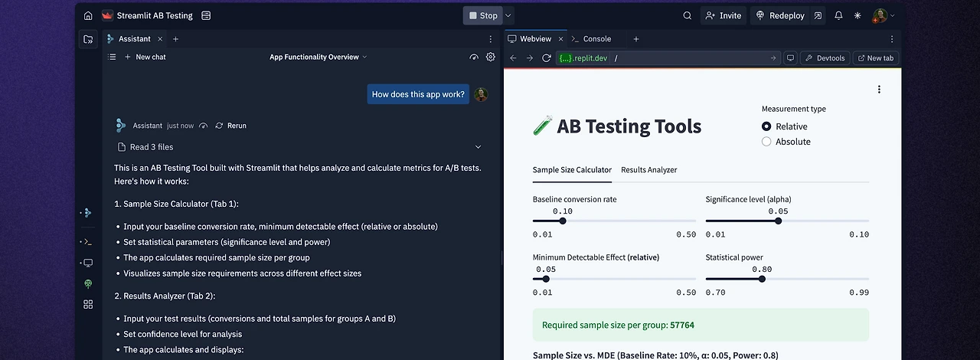The image size is (980, 360).
Task: Click the Redeploy button
Action: [782, 15]
